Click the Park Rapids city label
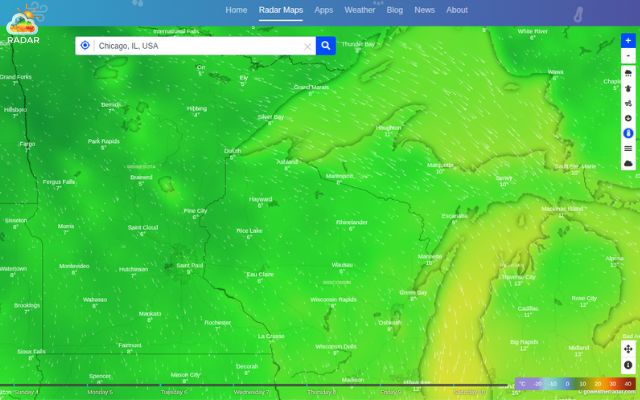 104,141
